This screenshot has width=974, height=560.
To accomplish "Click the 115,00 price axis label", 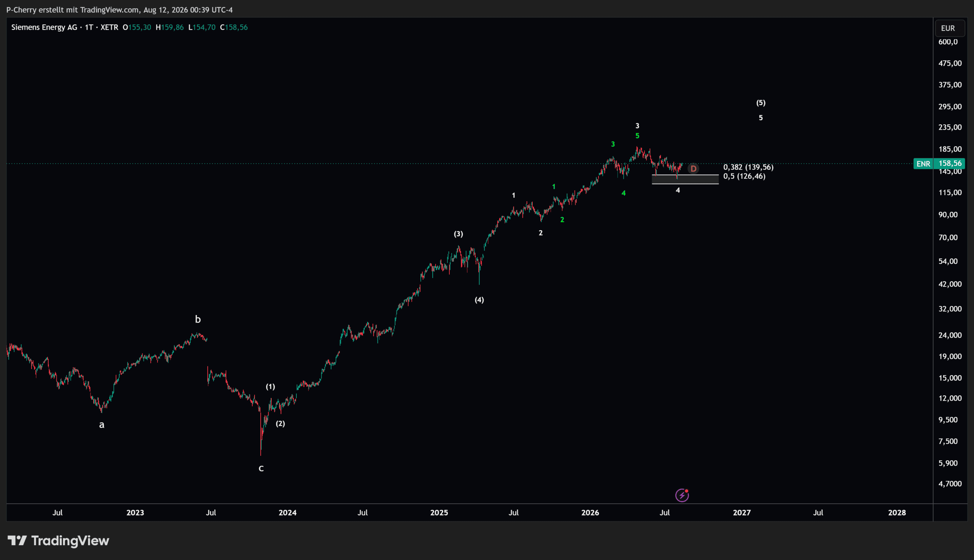I will (950, 193).
